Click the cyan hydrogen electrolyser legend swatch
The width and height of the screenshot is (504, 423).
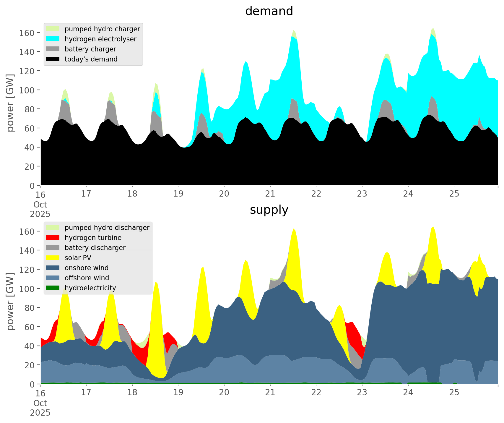pos(53,39)
